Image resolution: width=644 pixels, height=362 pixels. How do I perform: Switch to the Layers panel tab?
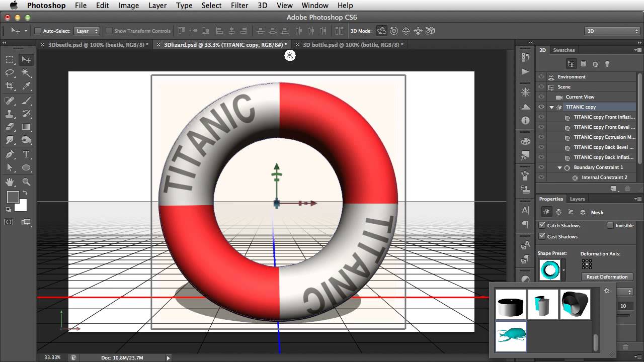pos(577,199)
